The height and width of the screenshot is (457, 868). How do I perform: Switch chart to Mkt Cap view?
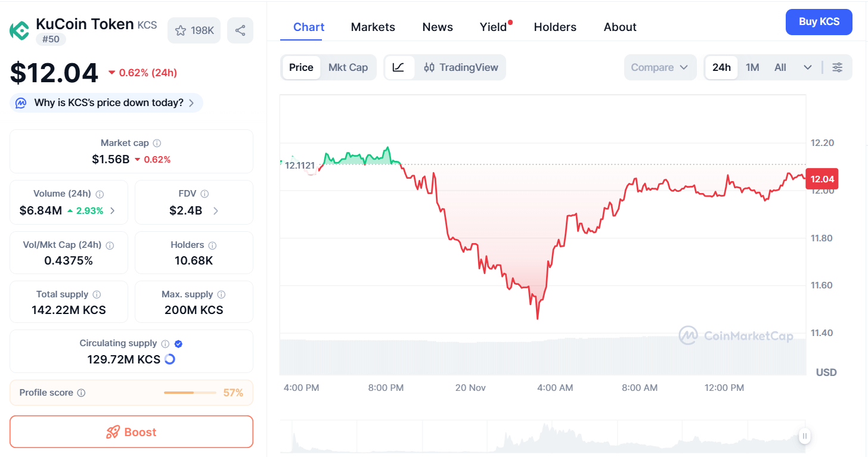click(x=348, y=67)
